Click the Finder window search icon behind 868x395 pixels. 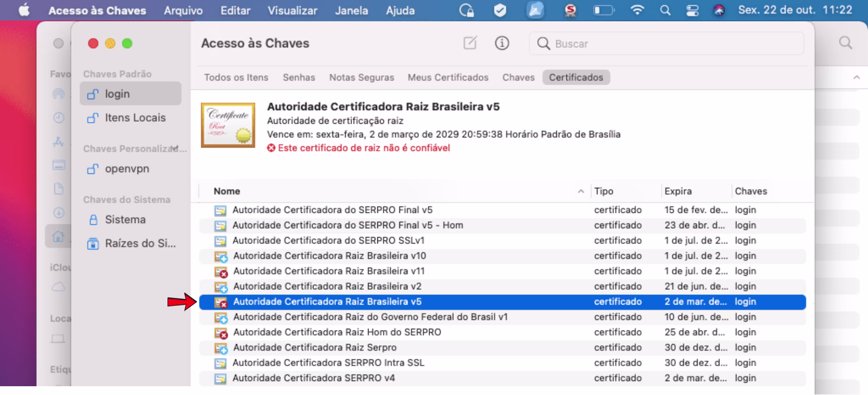pos(845,43)
